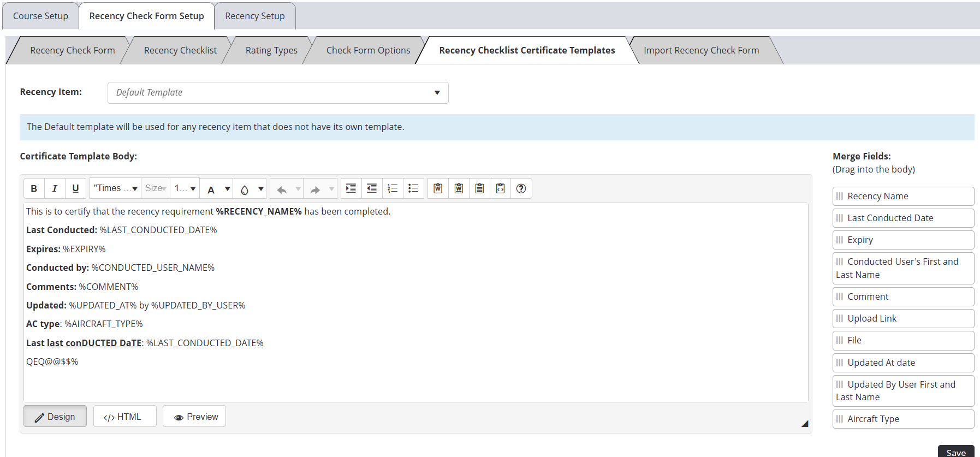Click the outdent icon in toolbar
The image size is (980, 457).
[x=372, y=188]
